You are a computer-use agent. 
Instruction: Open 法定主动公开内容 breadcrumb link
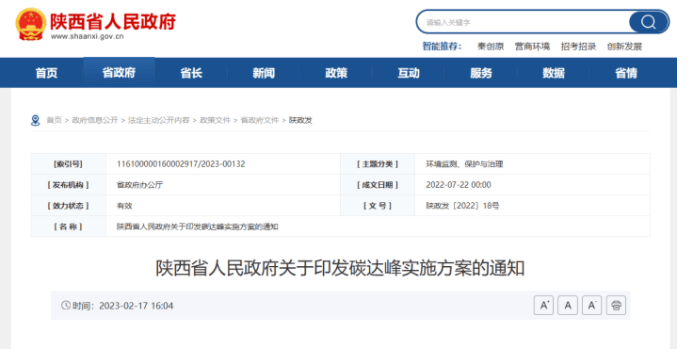[x=159, y=120]
